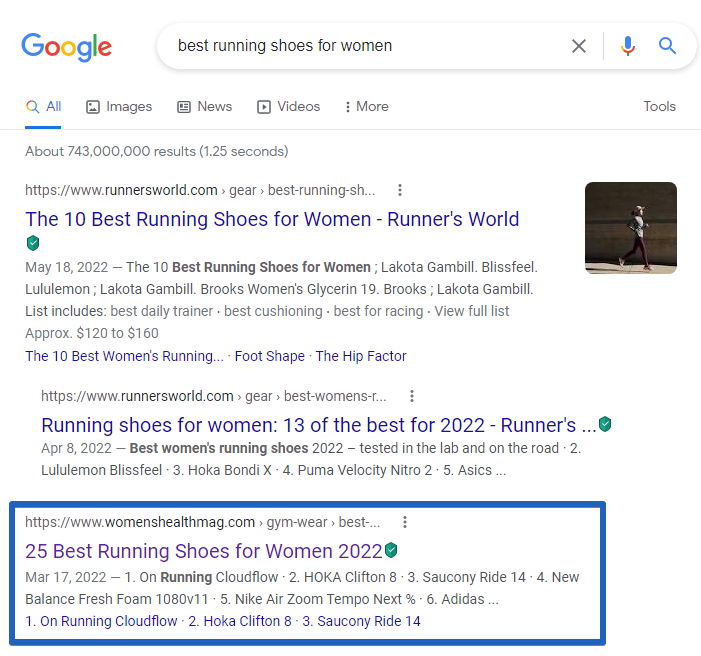This screenshot has width=701, height=656.
Task: Open the More menu
Action: (367, 106)
